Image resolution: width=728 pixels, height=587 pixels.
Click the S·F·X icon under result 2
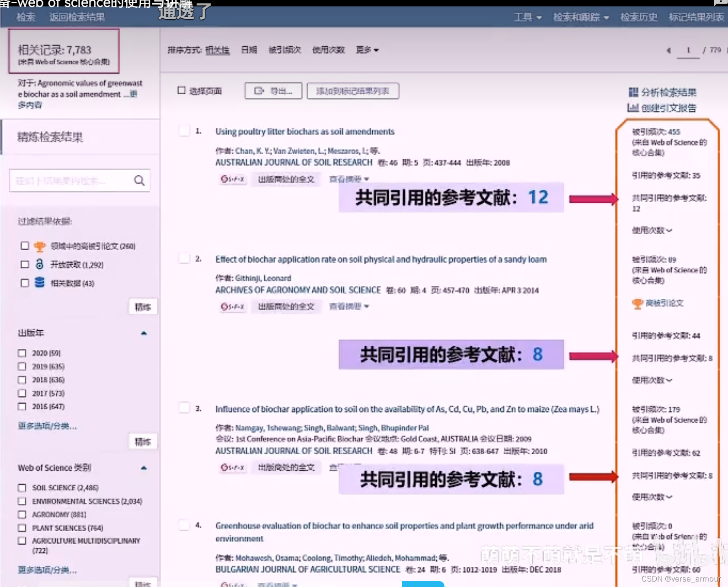pos(233,307)
